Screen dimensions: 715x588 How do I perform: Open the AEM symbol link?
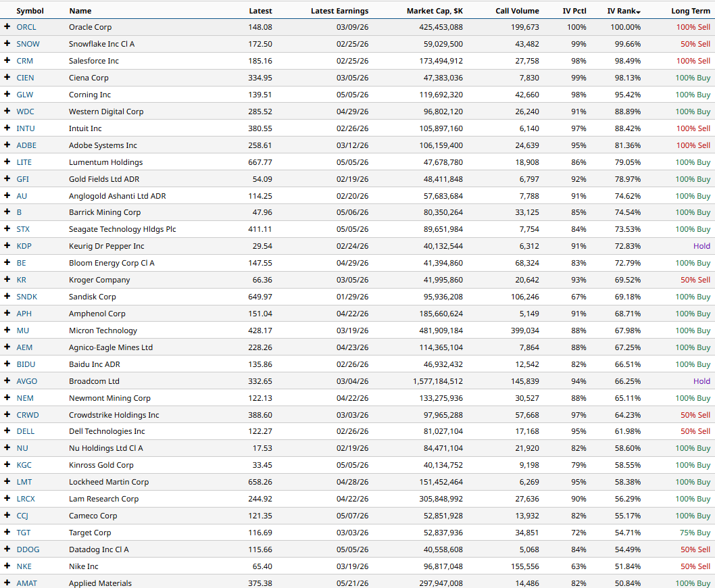point(24,347)
